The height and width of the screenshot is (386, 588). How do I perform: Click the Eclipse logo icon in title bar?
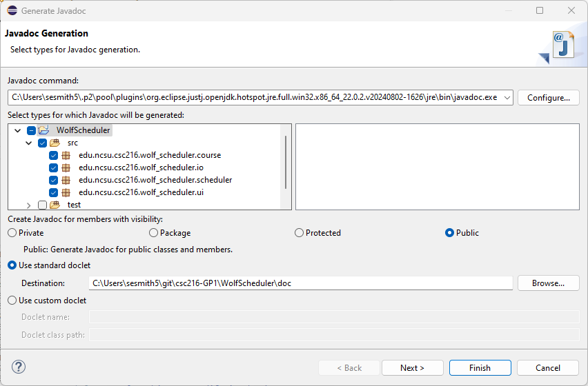12,10
